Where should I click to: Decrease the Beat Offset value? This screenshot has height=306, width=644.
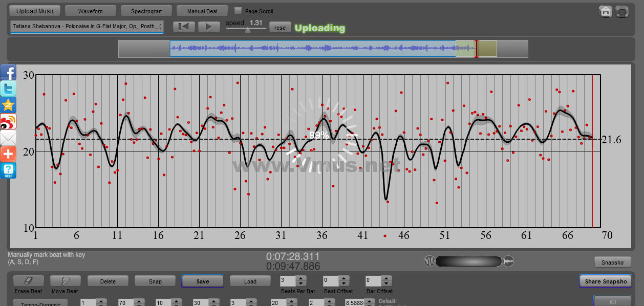pyautogui.click(x=344, y=283)
